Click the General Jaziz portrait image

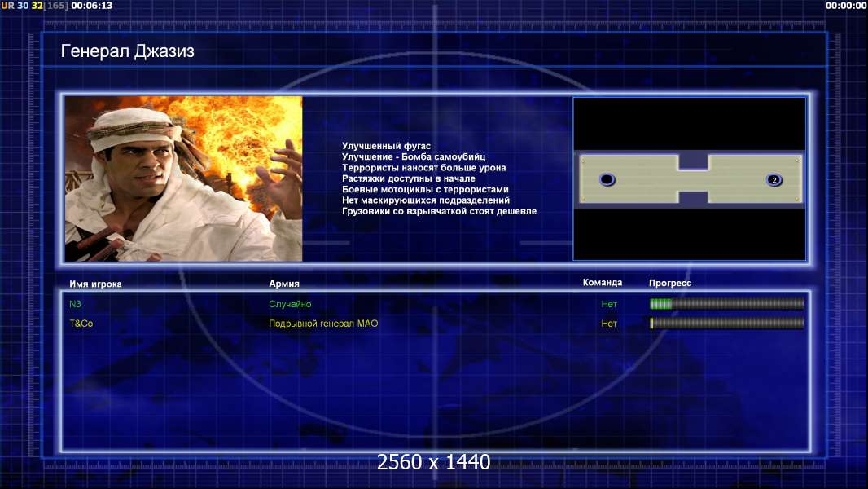(184, 178)
